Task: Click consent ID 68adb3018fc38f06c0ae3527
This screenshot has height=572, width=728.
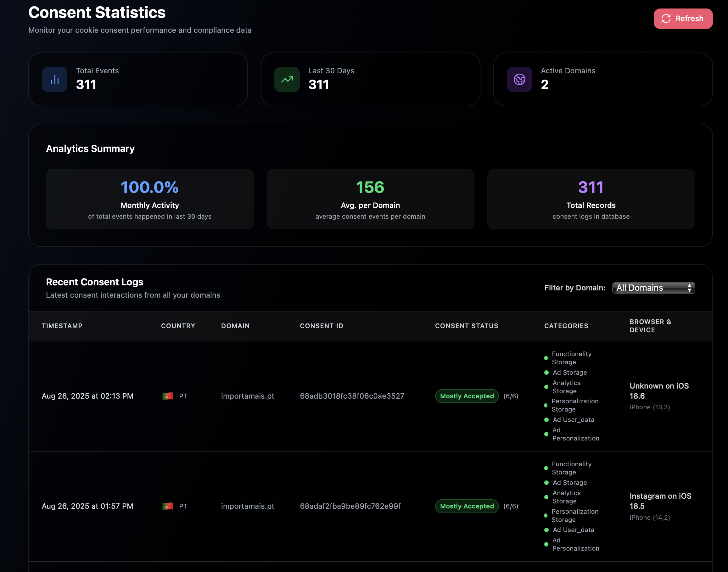Action: tap(352, 396)
